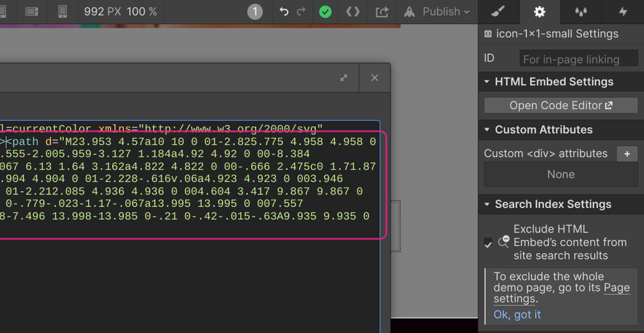The height and width of the screenshot is (333, 644).
Task: Click the share project icon
Action: coord(382,11)
